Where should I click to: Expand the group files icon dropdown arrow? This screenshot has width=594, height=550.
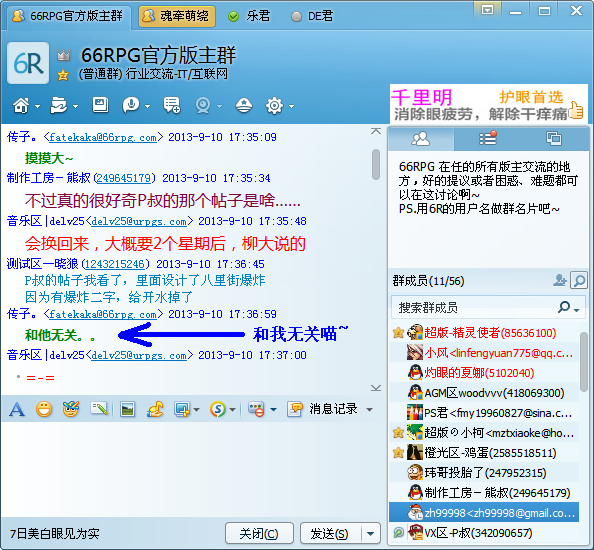pyautogui.click(x=75, y=106)
